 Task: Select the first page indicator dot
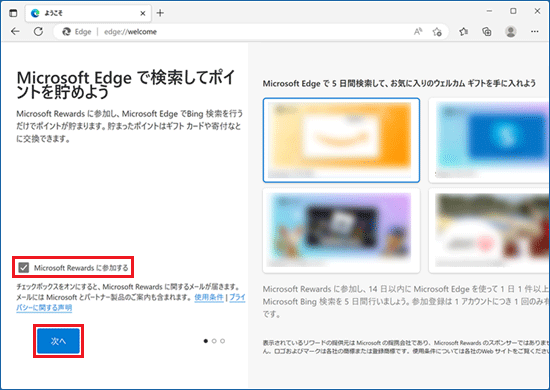click(x=206, y=341)
